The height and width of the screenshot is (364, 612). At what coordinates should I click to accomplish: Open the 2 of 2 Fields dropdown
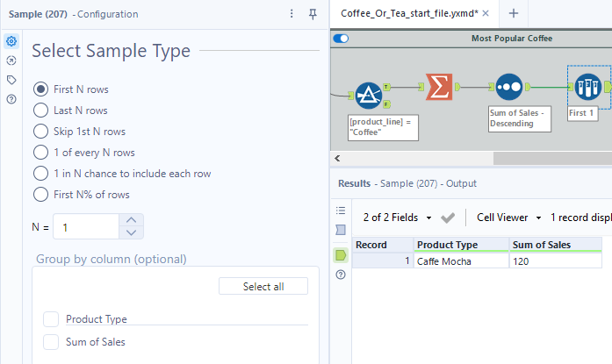[x=398, y=218]
